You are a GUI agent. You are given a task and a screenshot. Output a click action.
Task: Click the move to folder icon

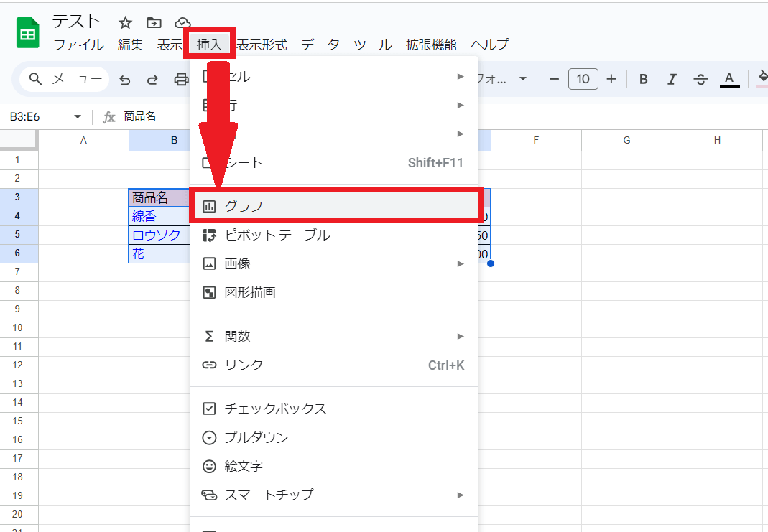154,22
